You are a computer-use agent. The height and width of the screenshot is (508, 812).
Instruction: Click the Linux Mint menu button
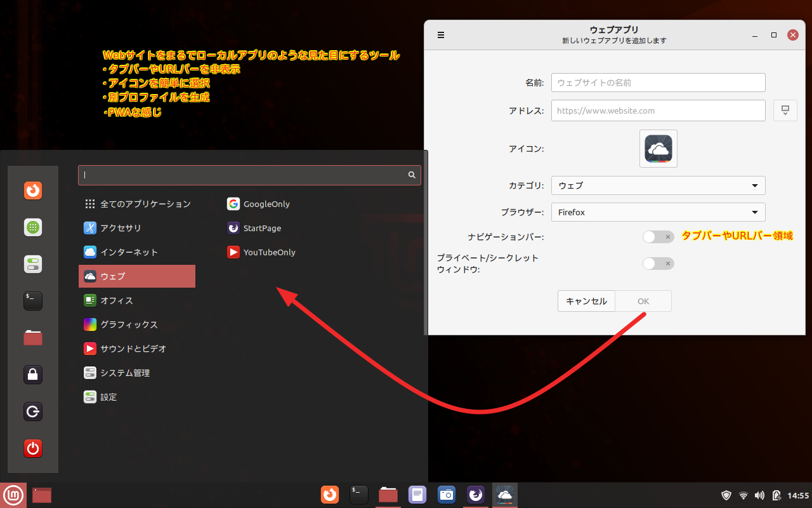(x=13, y=495)
